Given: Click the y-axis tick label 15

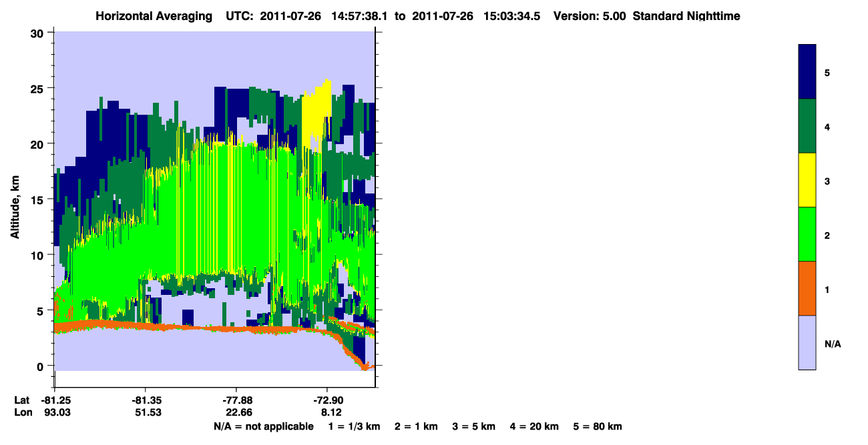Looking at the screenshot, I should 37,199.
